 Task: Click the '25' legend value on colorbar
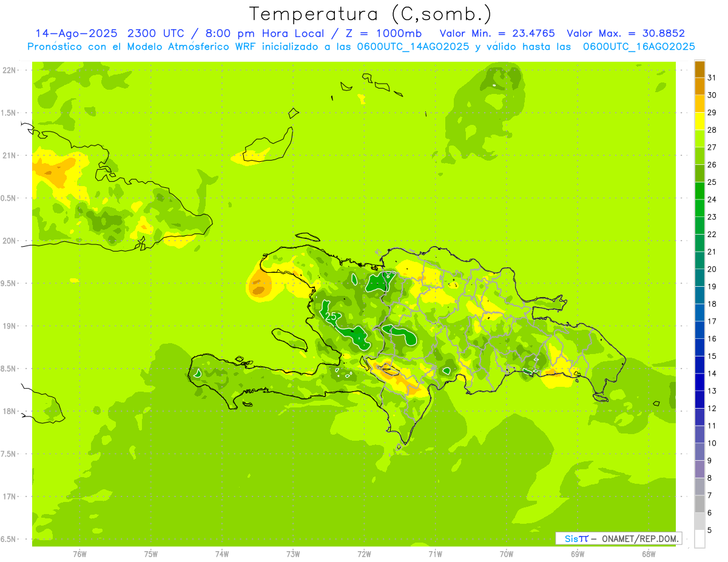coord(712,182)
